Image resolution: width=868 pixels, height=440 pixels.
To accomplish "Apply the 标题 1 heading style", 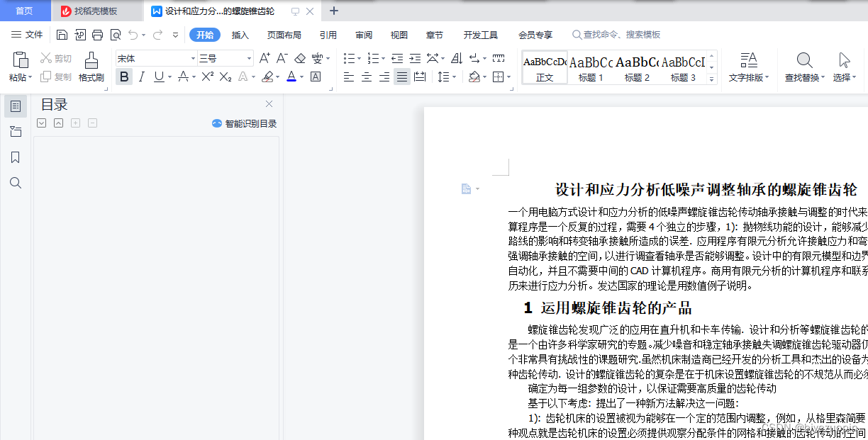I will tap(589, 67).
